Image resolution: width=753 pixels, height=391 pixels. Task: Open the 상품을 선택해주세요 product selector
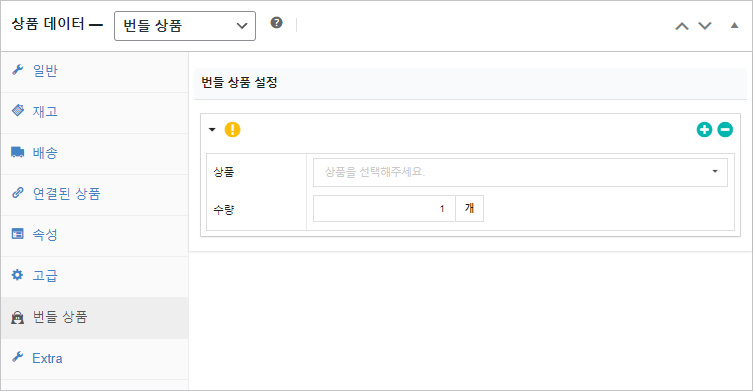coord(520,172)
